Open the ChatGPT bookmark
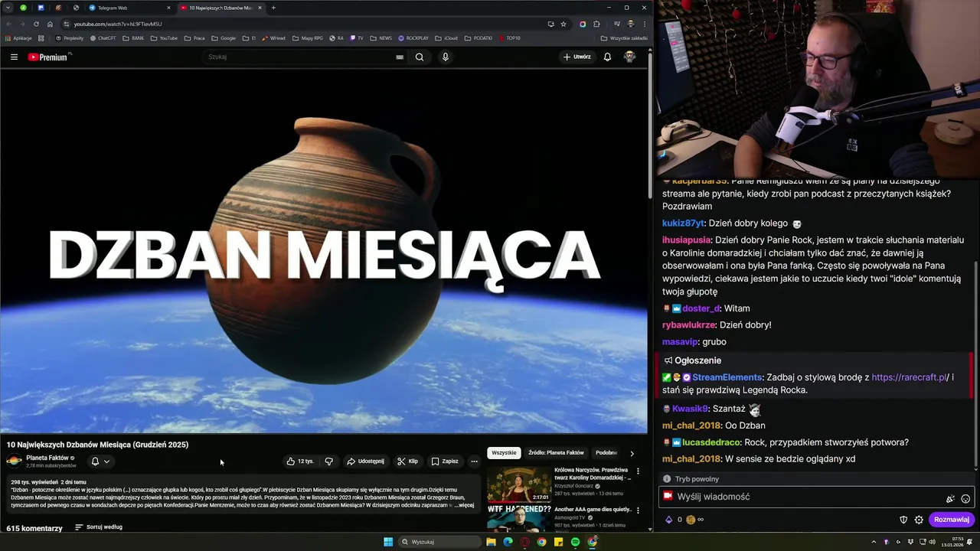Viewport: 980px width, 551px height. point(103,38)
